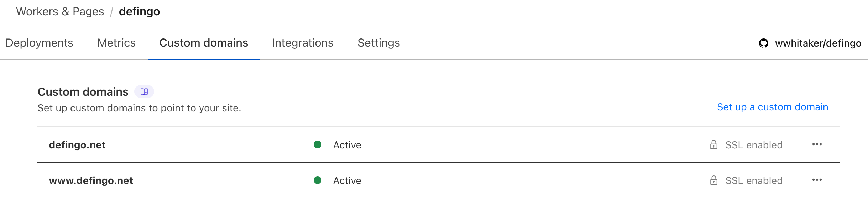
Task: Switch to the Deployments tab
Action: click(x=39, y=43)
